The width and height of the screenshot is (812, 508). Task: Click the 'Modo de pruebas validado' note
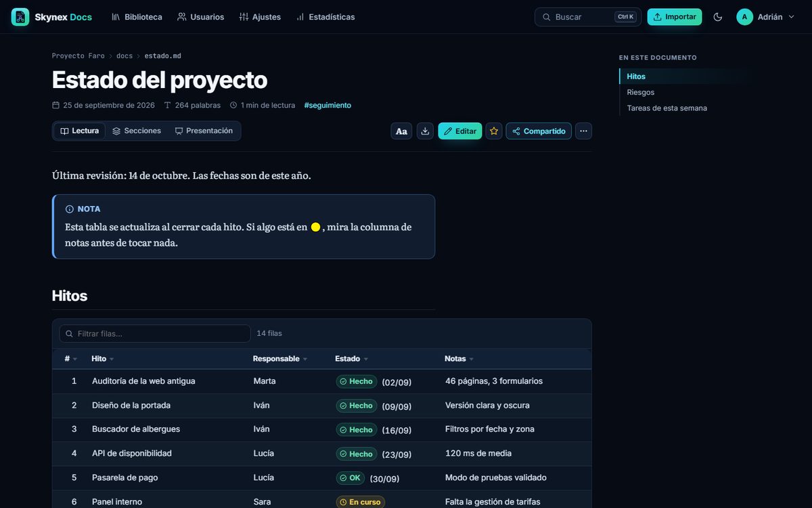(496, 478)
